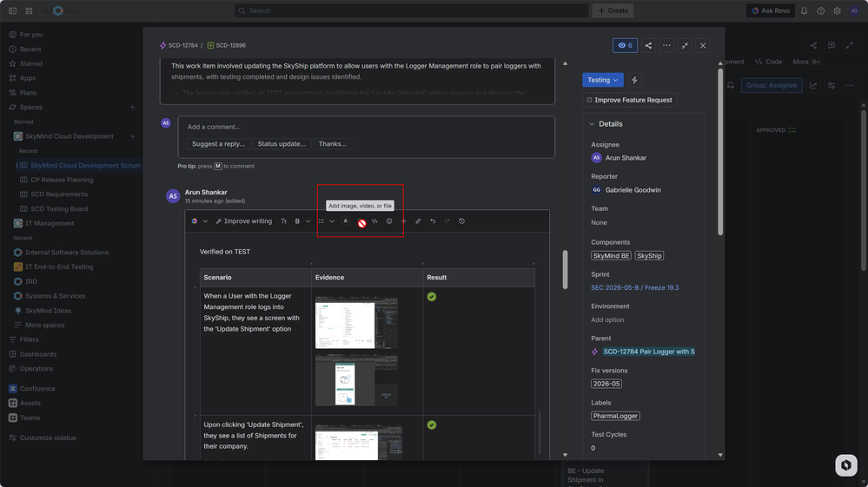Click the share icon in the issue header
The height and width of the screenshot is (487, 868).
(648, 45)
